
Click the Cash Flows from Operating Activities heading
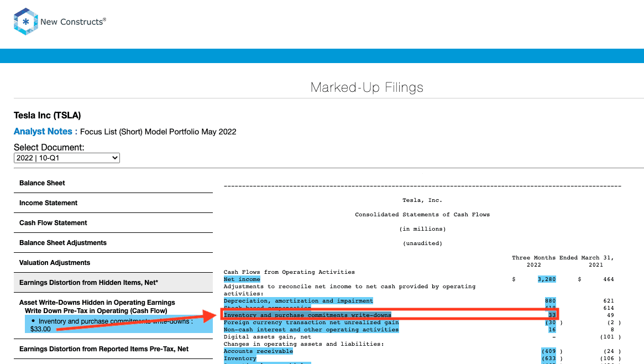(x=289, y=272)
